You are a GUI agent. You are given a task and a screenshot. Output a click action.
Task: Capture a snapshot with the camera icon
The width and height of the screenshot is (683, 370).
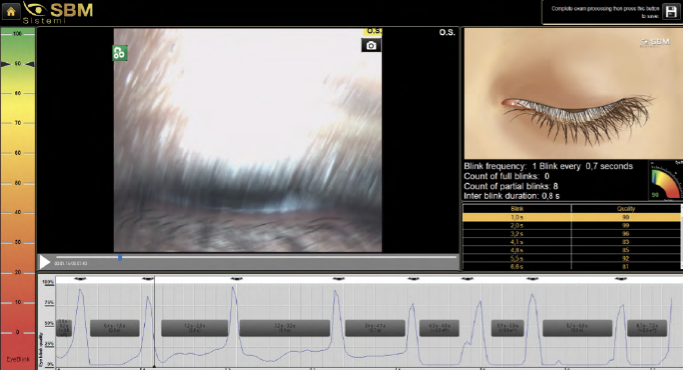pyautogui.click(x=371, y=45)
